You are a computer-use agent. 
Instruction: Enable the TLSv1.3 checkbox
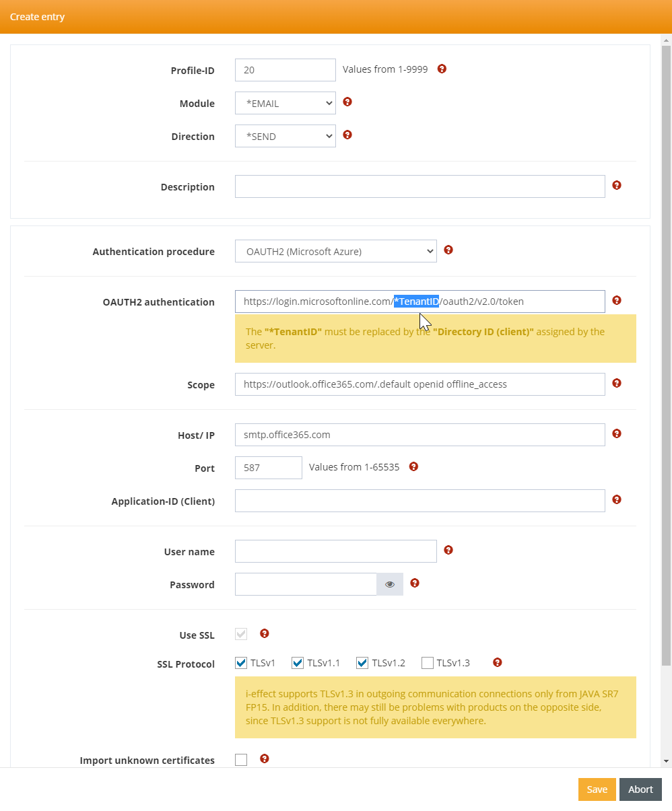pos(428,663)
